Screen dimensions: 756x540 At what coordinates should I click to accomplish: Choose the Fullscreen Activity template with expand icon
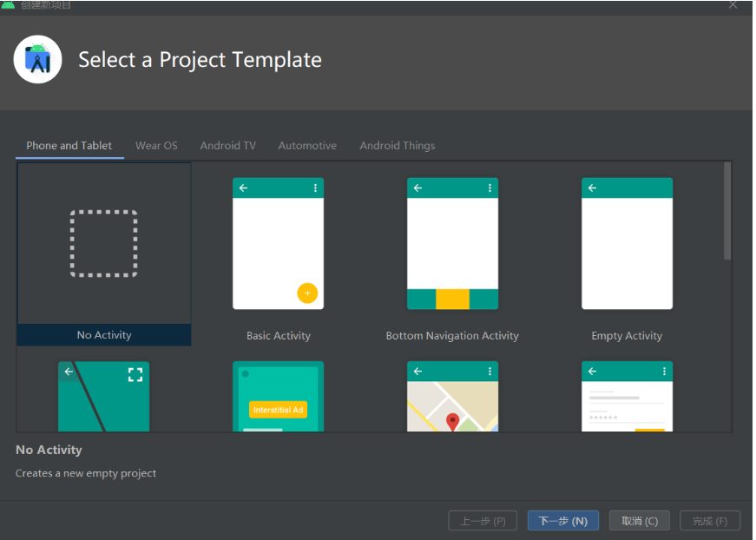[103, 397]
